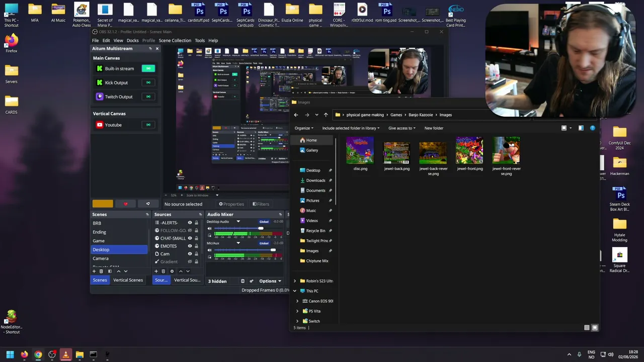Hide the CHAT-SMALL source
The image size is (644, 362).
click(190, 238)
